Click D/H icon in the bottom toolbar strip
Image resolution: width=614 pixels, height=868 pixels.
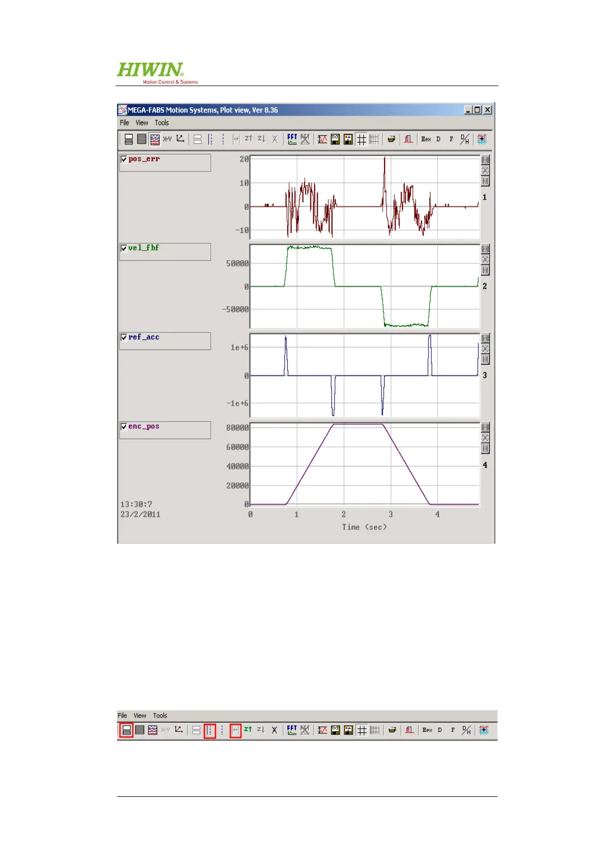pyautogui.click(x=466, y=730)
